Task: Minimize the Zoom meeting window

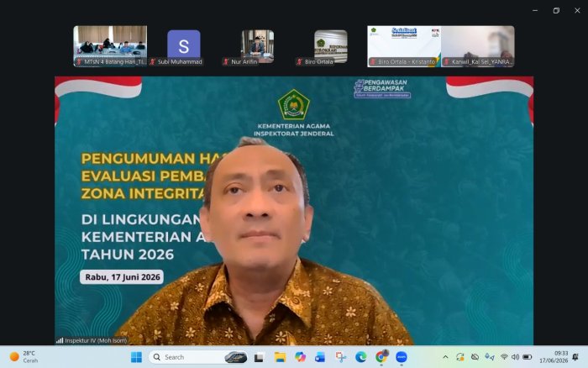Action: [535, 11]
